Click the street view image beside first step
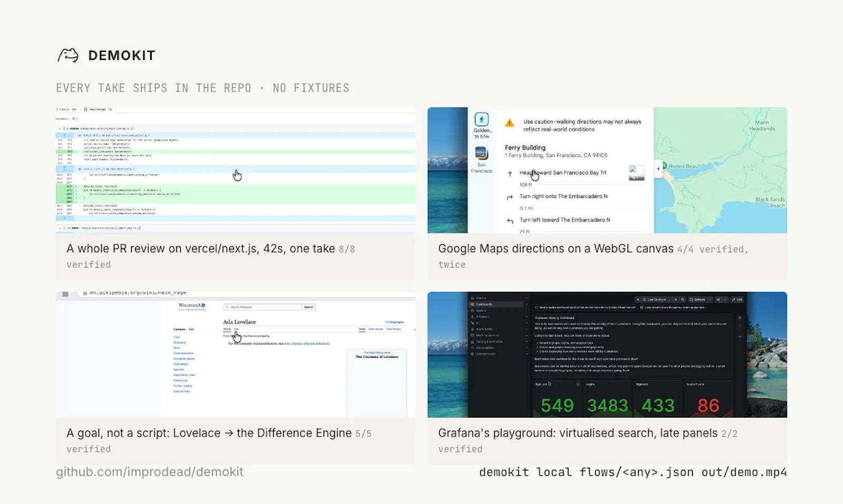This screenshot has height=504, width=843. click(636, 173)
